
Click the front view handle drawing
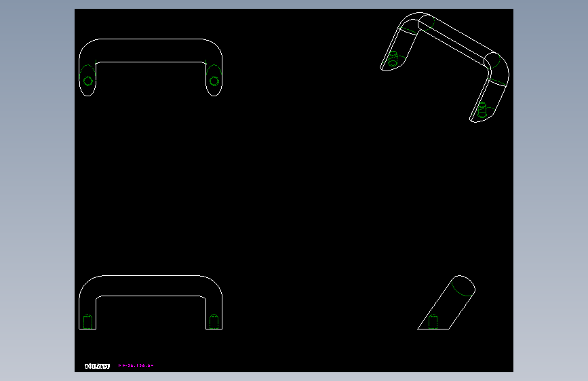point(151,302)
